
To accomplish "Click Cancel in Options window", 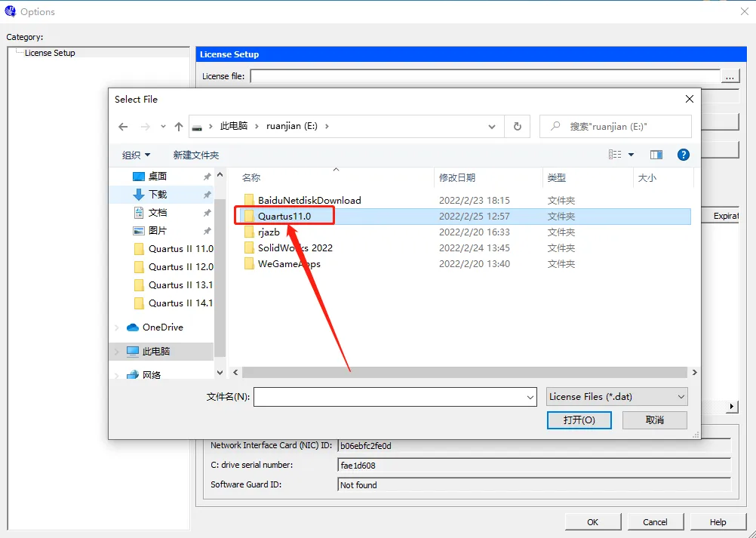I will point(655,522).
